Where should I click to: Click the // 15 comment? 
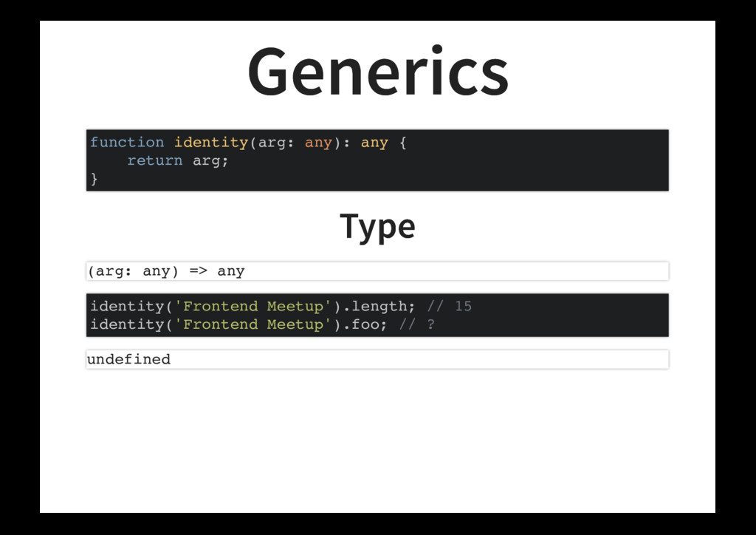450,307
